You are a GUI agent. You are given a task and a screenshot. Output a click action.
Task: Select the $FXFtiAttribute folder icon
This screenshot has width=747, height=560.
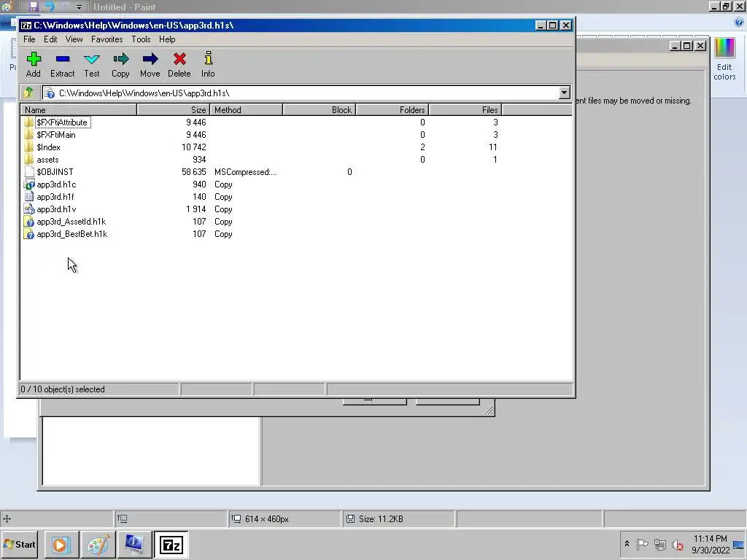click(29, 122)
